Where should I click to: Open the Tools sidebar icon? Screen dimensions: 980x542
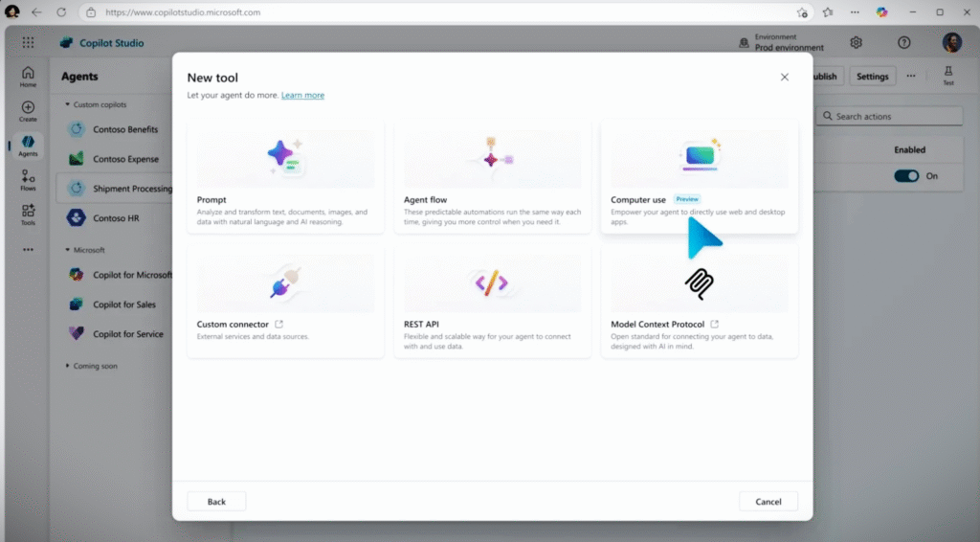pos(28,215)
